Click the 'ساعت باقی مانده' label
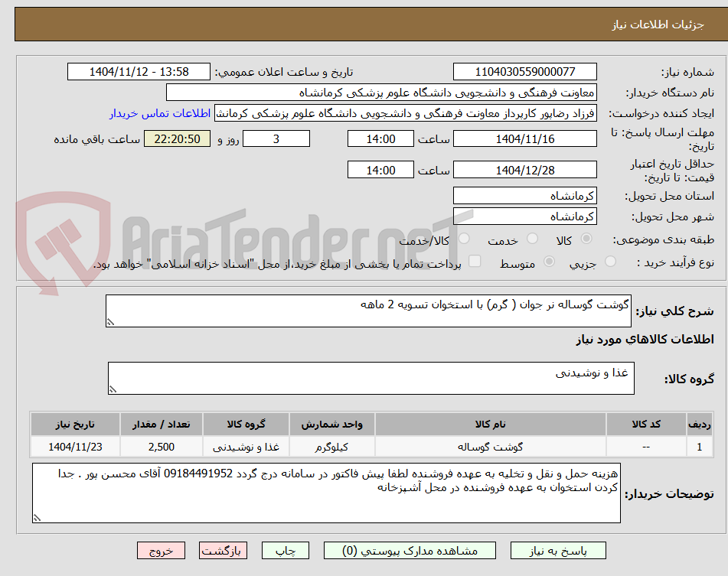 tap(96, 139)
